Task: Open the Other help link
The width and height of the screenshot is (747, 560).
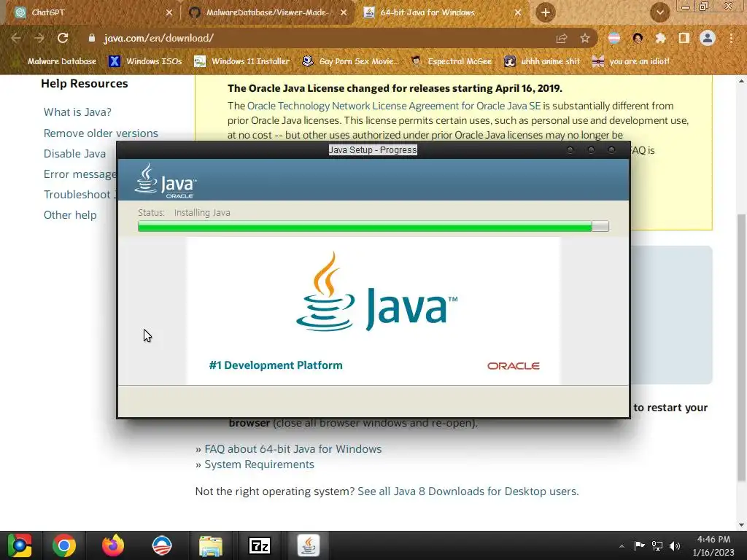Action: click(70, 215)
